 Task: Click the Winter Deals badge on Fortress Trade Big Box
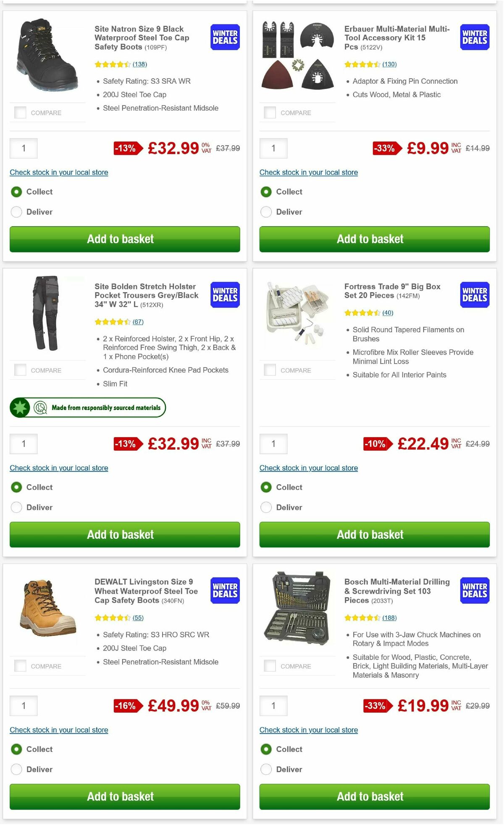(x=475, y=295)
